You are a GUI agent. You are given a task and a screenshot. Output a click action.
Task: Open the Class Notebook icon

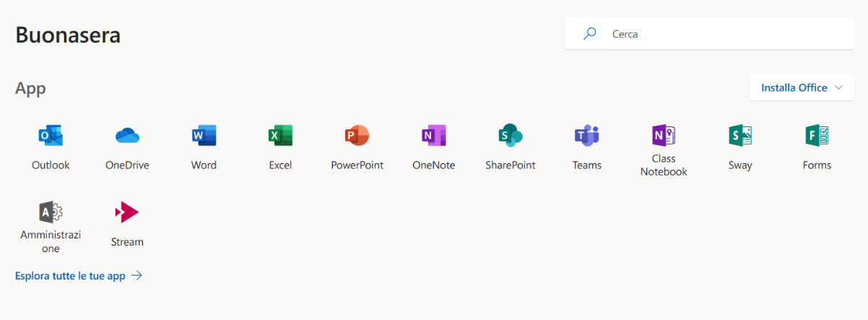(664, 135)
